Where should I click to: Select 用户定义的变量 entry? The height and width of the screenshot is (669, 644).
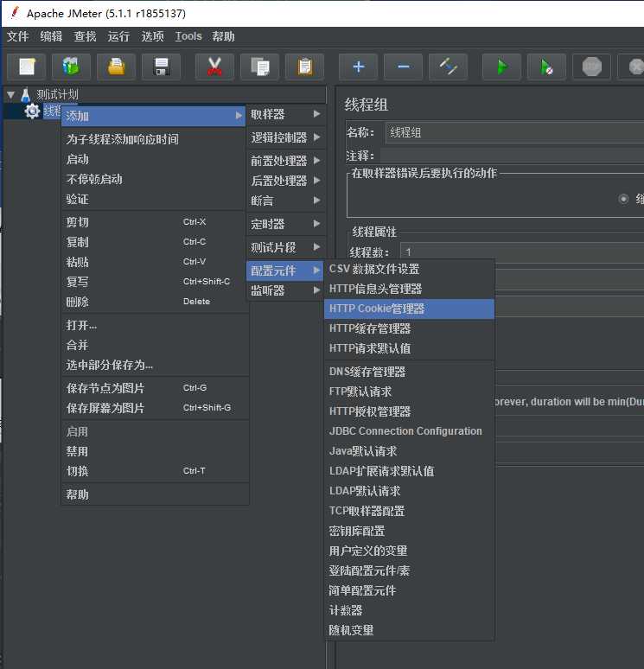pyautogui.click(x=409, y=551)
